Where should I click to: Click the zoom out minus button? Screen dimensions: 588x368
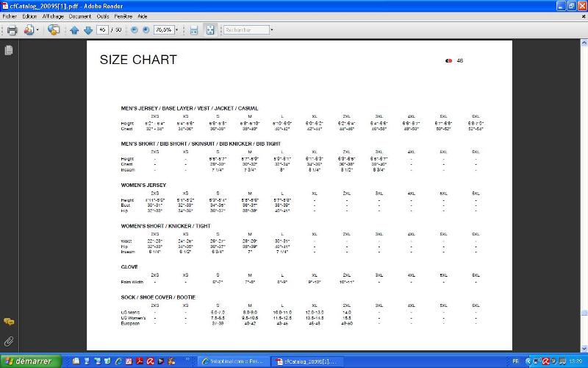point(135,30)
